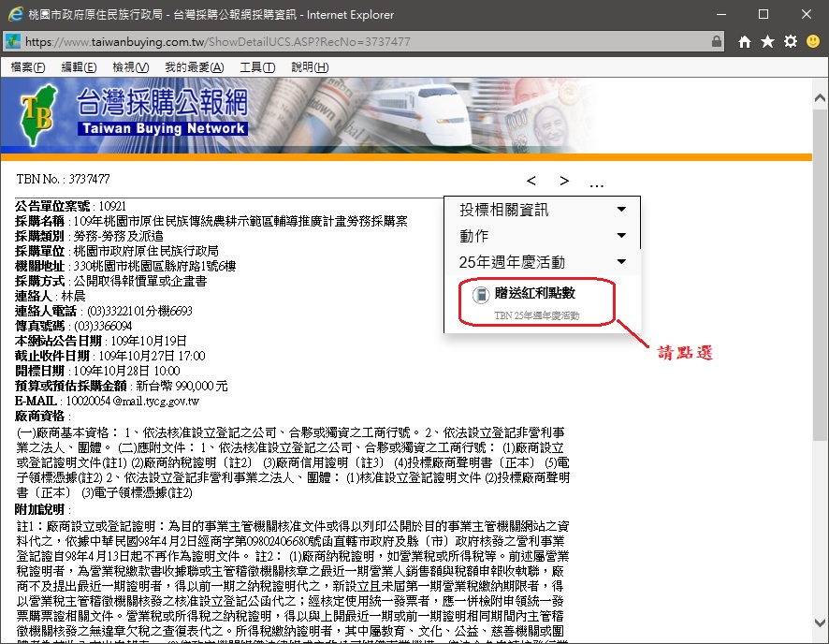829x644 pixels.
Task: Open the 我的最愛(A) menu
Action: (194, 67)
